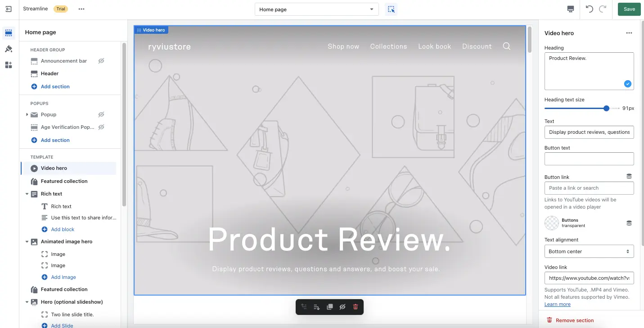This screenshot has height=328, width=644.
Task: Open the Theme settings paintbrush panel
Action: tap(9, 49)
